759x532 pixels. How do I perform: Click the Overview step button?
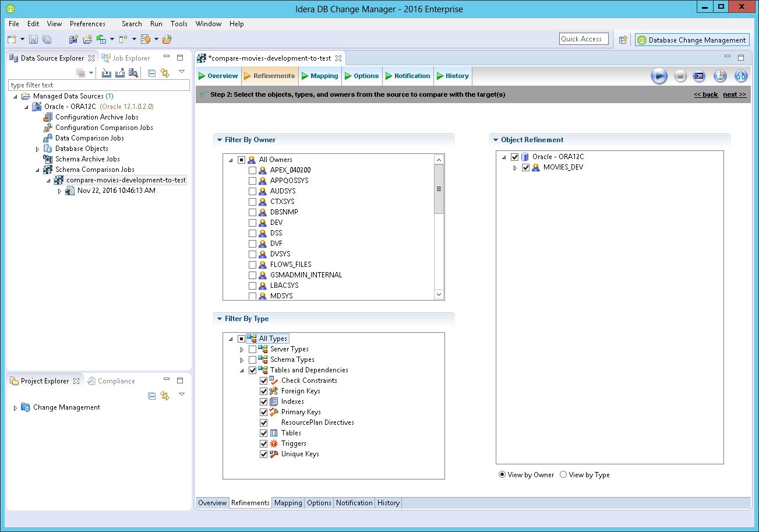218,76
